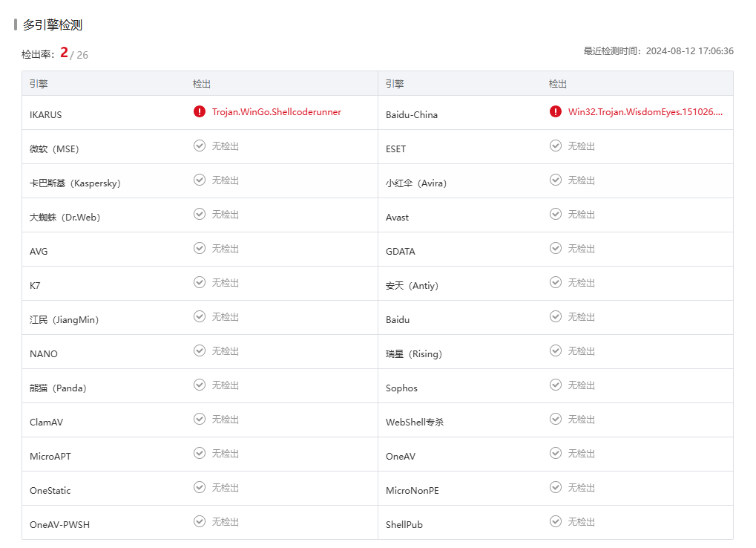Click the checkmark icon in the ESET row
The height and width of the screenshot is (548, 756).
[x=556, y=146]
